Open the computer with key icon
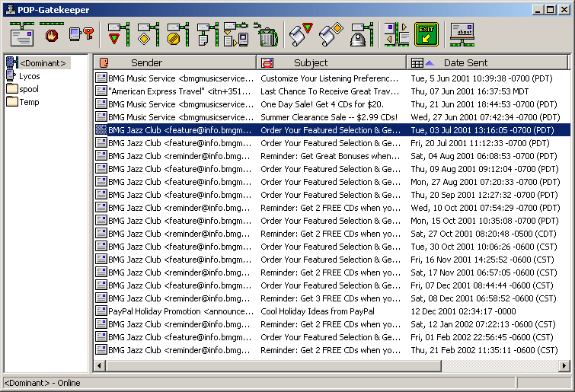This screenshot has height=392, width=575. 81,34
